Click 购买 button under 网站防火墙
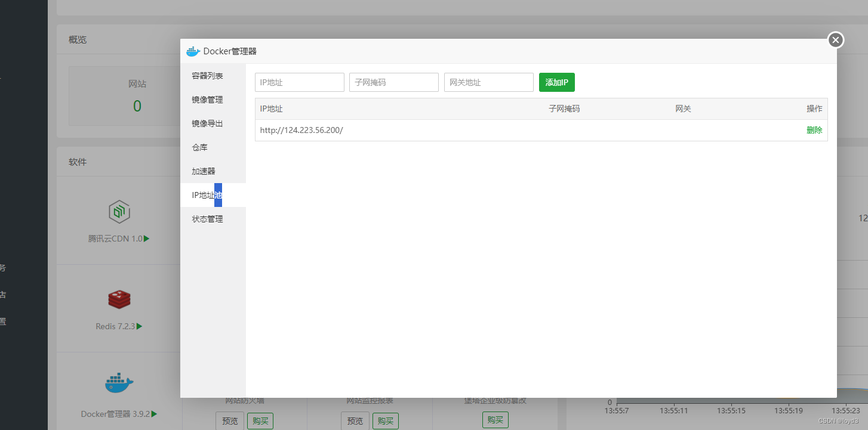This screenshot has height=430, width=868. pos(260,420)
